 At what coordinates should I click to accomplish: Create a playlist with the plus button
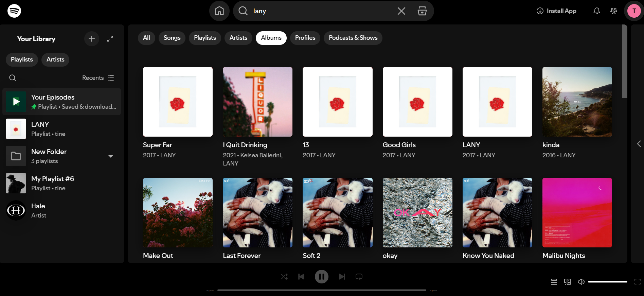pos(92,39)
